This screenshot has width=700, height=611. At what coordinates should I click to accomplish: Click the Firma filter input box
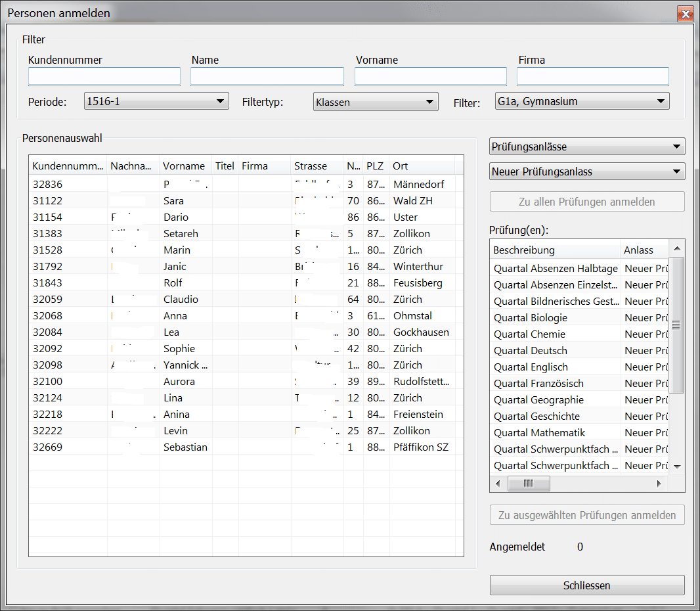[x=592, y=77]
